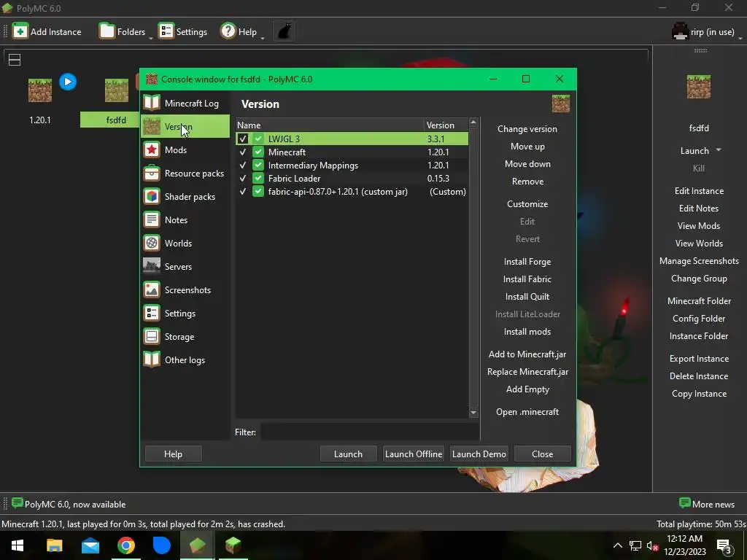Click Move down button
Viewport: 747px width, 560px height.
(x=527, y=164)
